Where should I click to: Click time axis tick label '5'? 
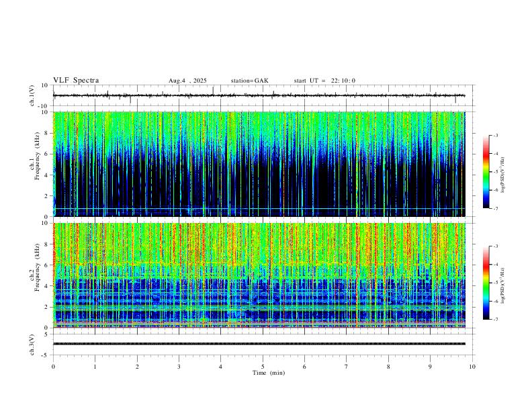coord(263,367)
